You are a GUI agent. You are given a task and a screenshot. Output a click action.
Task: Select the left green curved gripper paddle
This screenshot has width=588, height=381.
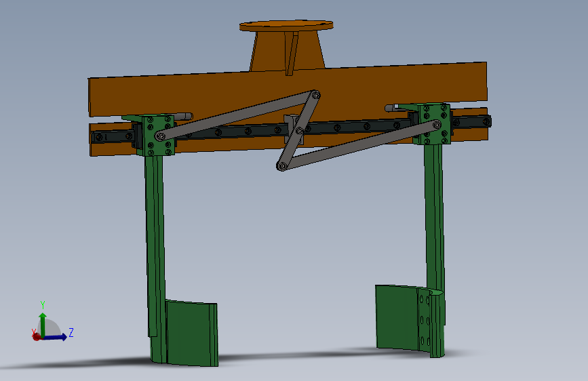pos(191,333)
